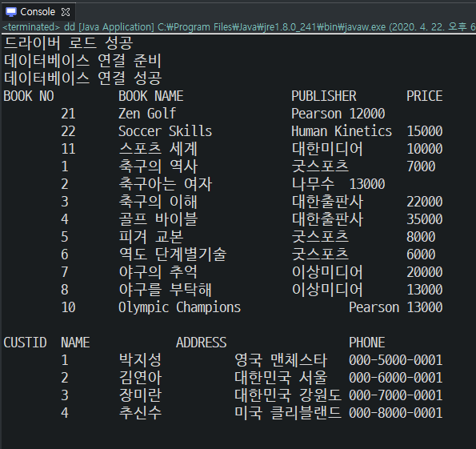
Task: Click the phone 000-8000-0001
Action: coord(395,413)
